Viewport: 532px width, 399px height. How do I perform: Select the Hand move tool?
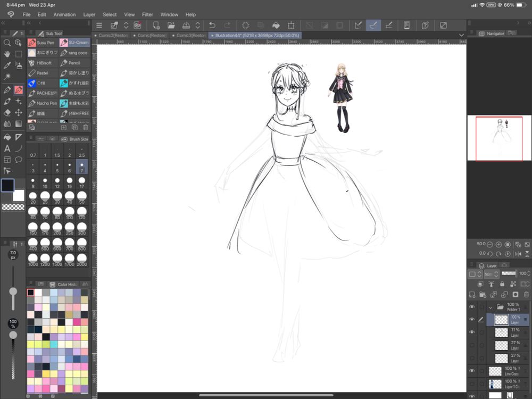(x=7, y=54)
